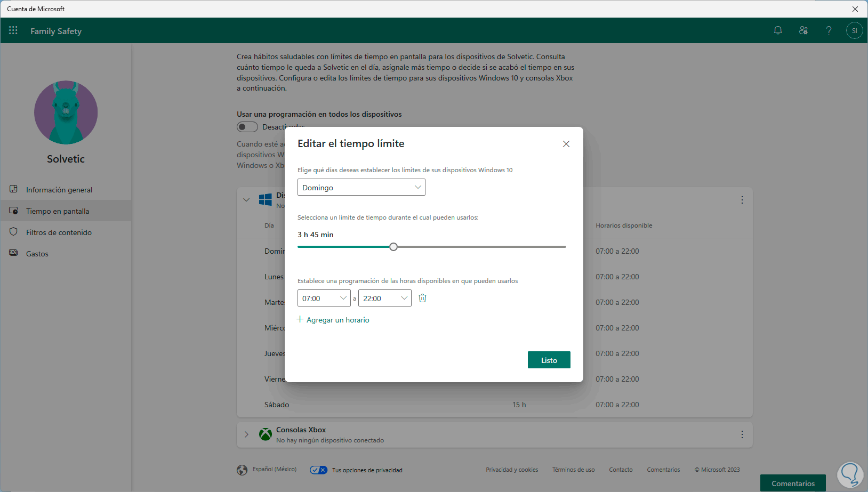The height and width of the screenshot is (492, 868).
Task: Go to Información general
Action: 66,189
